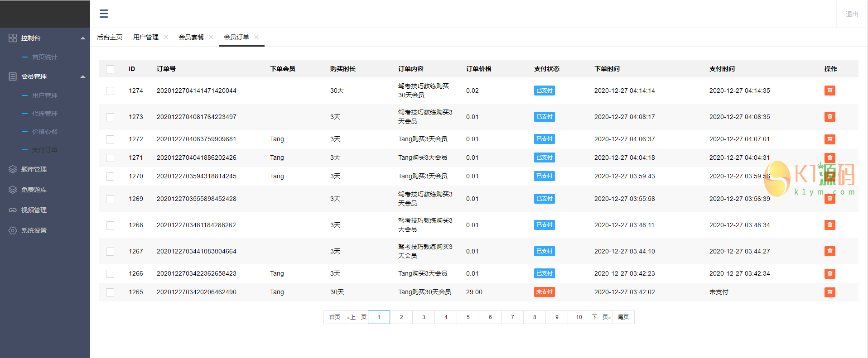The height and width of the screenshot is (358, 868).
Task: Delete order 1265 with trash icon
Action: coord(829,292)
